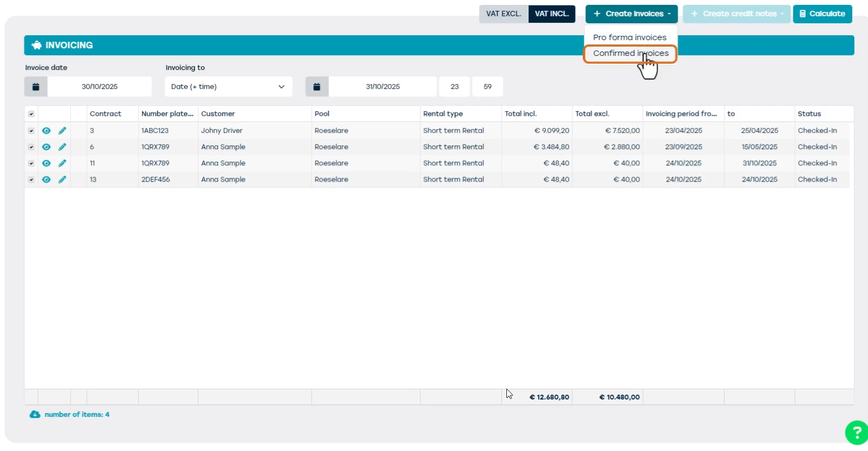Click total incl. amount € 3.484,80
The width and height of the screenshot is (868, 451).
click(551, 147)
